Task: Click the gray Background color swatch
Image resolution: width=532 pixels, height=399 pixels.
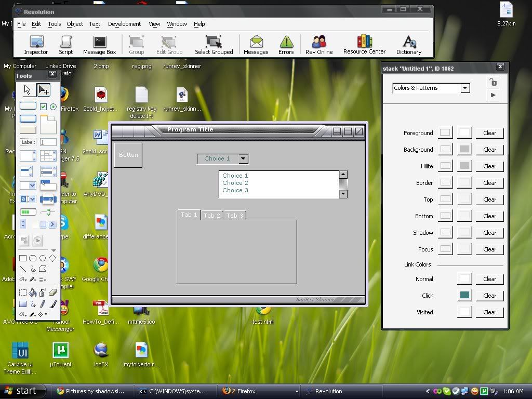Action: pyautogui.click(x=464, y=149)
